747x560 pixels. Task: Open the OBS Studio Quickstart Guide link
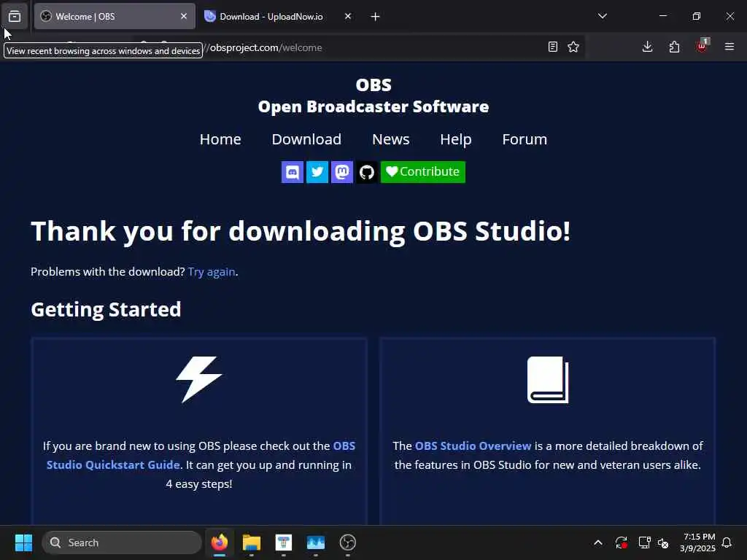click(x=201, y=455)
